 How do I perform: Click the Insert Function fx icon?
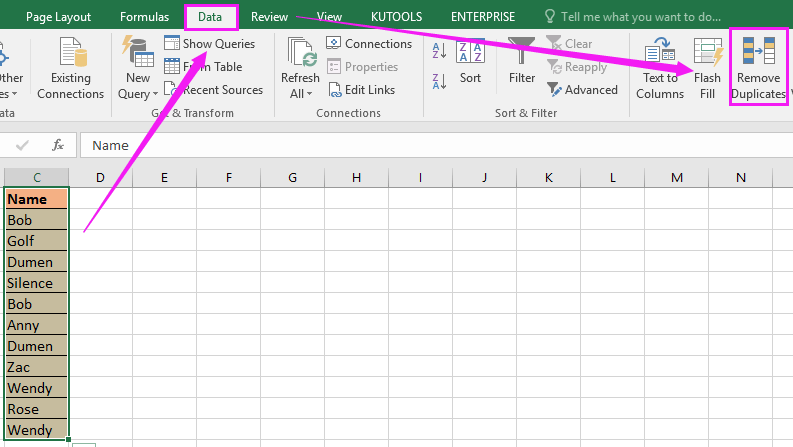tap(58, 145)
